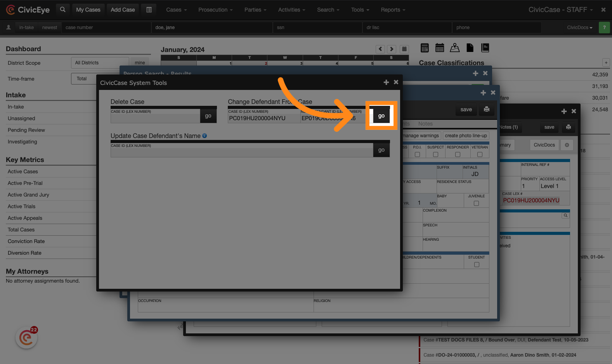The height and width of the screenshot is (364, 612).
Task: Open My Cases
Action: [88, 10]
